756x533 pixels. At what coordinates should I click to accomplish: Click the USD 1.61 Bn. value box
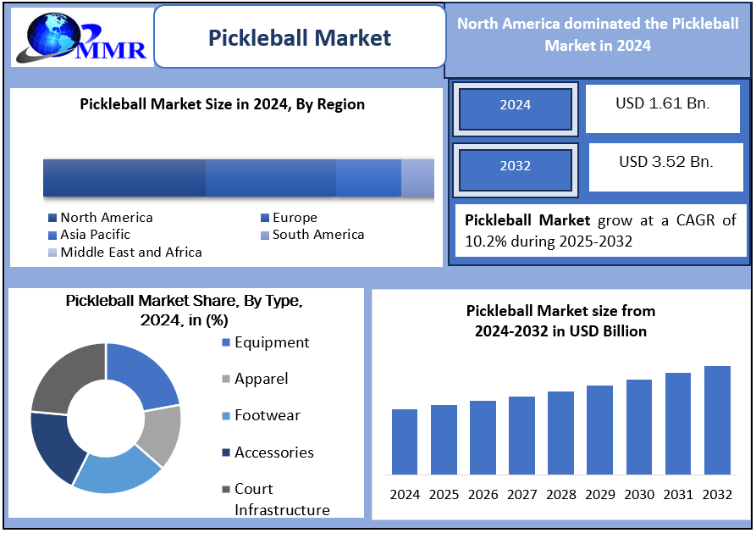662,106
